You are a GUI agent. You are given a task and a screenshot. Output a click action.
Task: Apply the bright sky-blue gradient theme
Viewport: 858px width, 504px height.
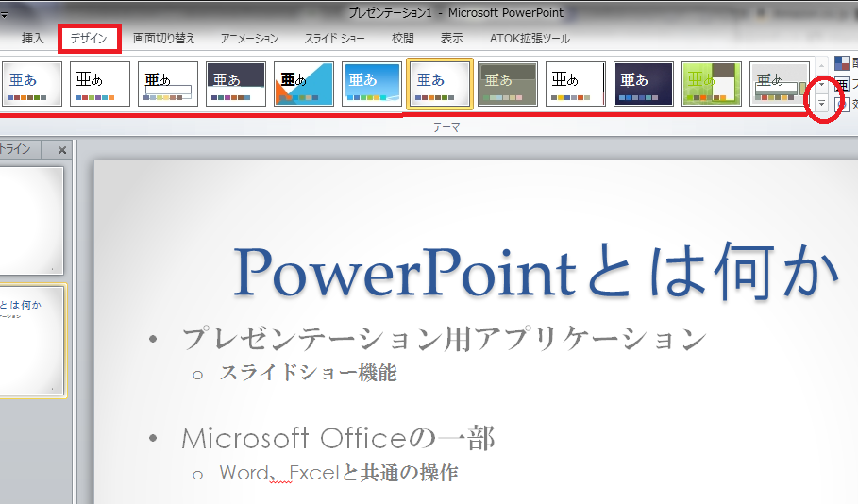[372, 84]
